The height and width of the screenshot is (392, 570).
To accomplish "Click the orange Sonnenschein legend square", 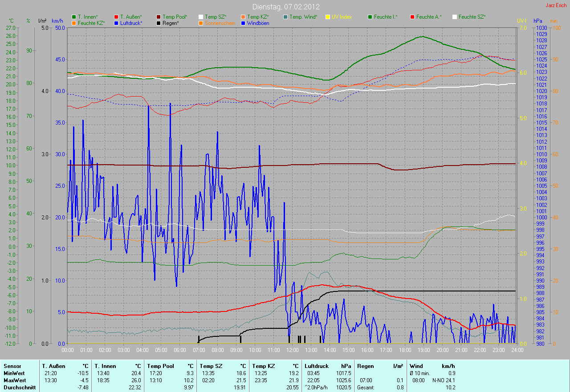I will coord(201,23).
